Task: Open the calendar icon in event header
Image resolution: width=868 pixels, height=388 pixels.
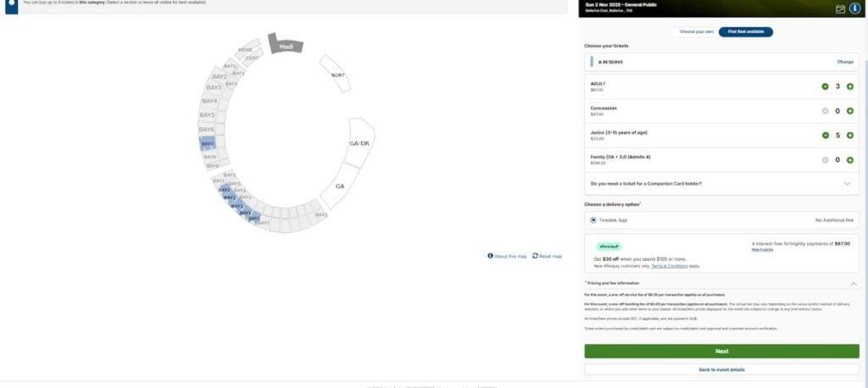Action: (x=840, y=8)
